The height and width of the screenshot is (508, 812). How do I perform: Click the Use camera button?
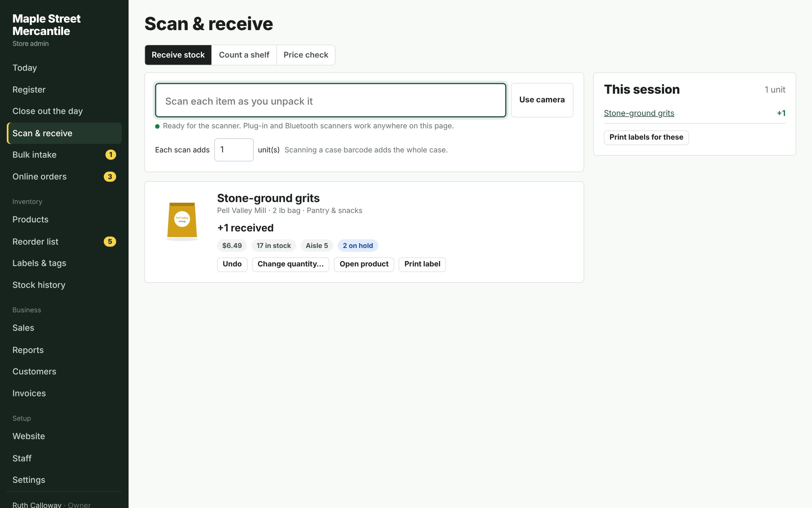tap(542, 100)
